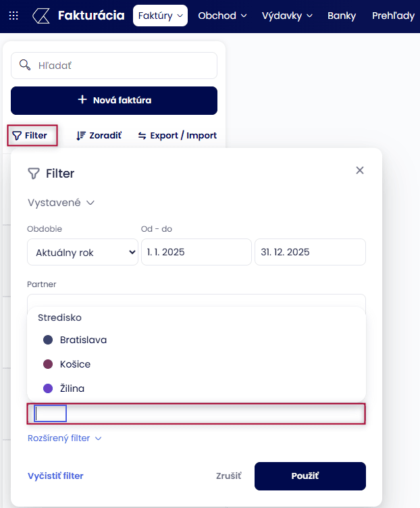The height and width of the screenshot is (508, 420).
Task: Open the Obdobie Aktuálny rok select
Action: tap(82, 252)
